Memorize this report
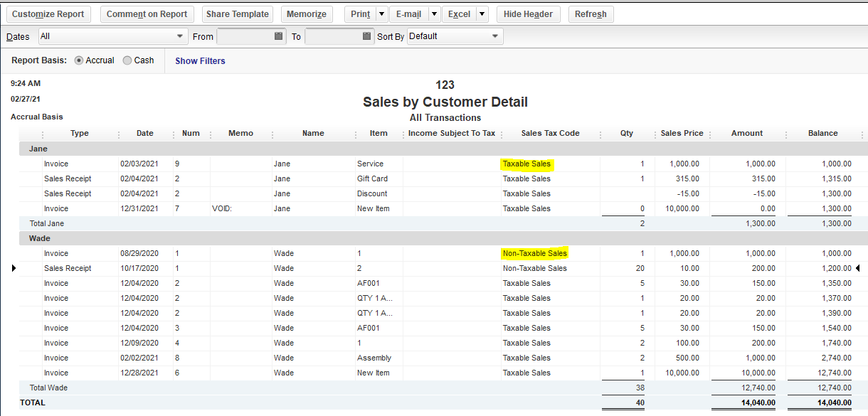The height and width of the screenshot is (416, 868). (306, 14)
